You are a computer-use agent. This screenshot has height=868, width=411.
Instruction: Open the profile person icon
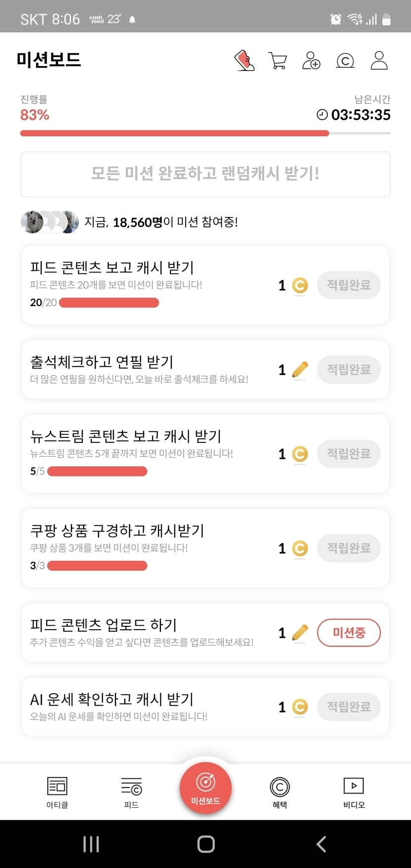tap(379, 60)
